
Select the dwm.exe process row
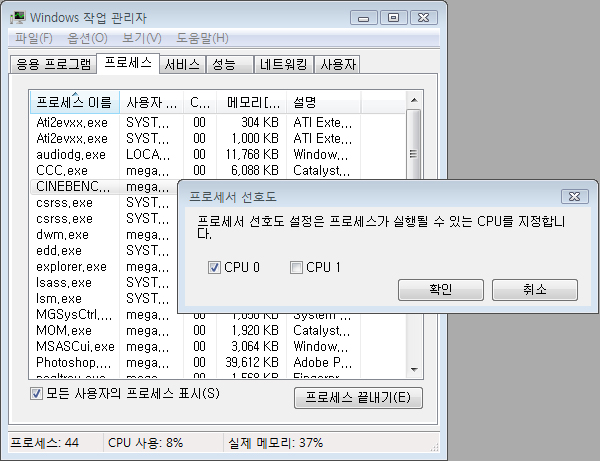pyautogui.click(x=104, y=235)
